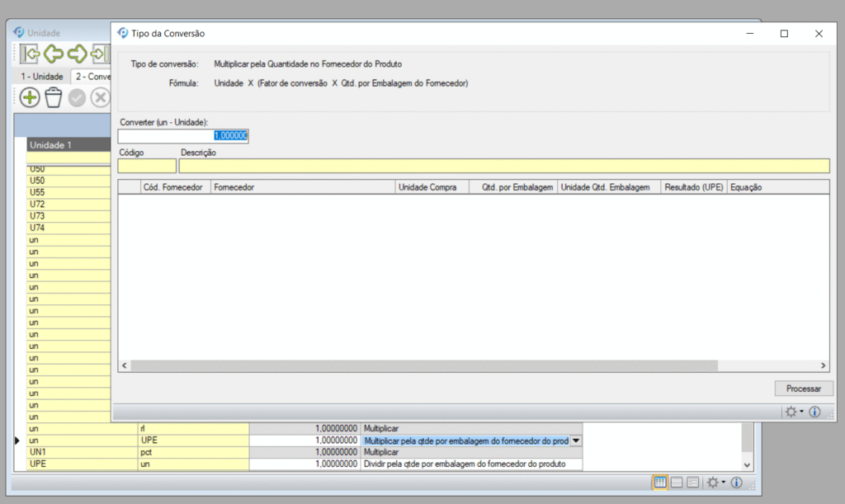
Task: Switch to form view mode button
Action: point(693,483)
